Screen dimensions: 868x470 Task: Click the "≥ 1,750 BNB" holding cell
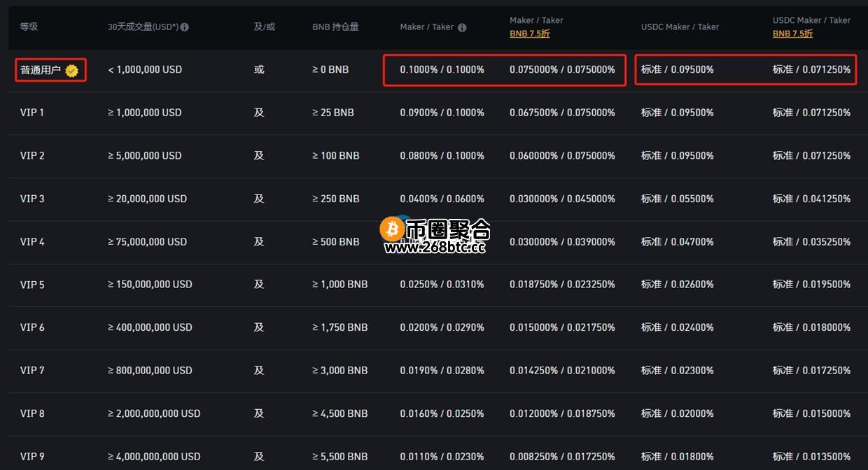340,327
